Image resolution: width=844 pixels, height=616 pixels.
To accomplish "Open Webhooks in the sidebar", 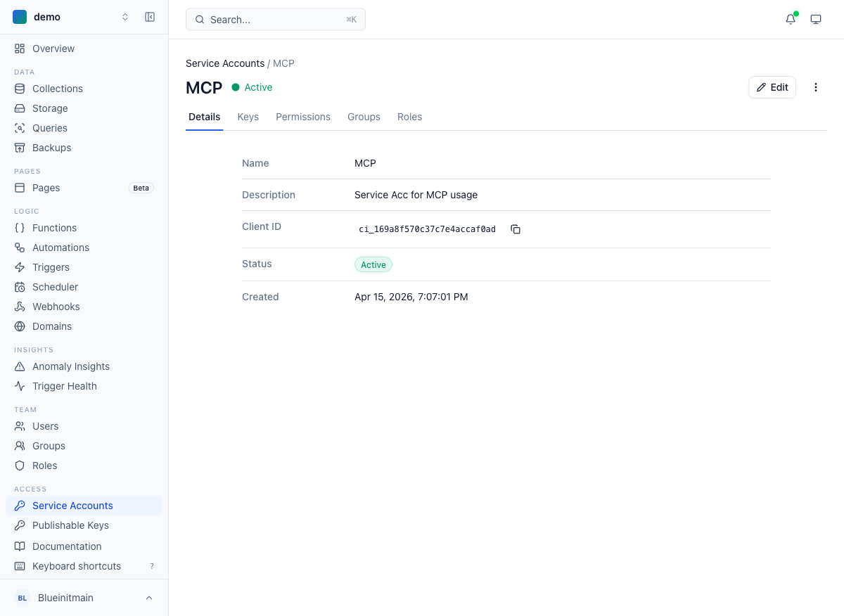I will (x=84, y=307).
